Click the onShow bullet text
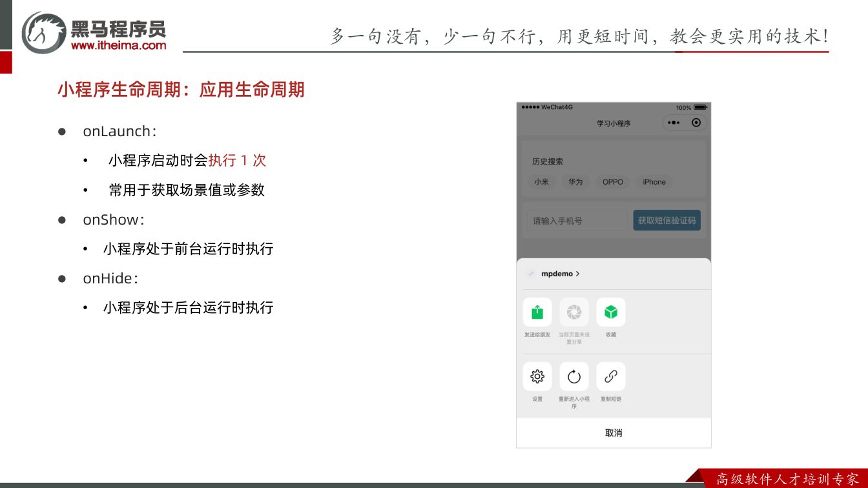 [114, 219]
